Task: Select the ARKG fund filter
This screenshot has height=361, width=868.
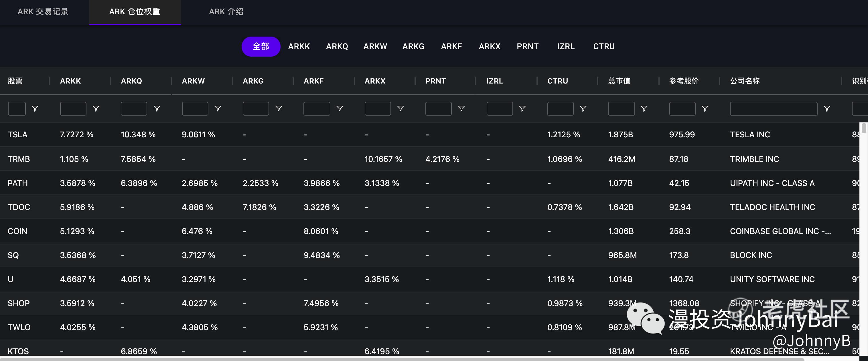Action: pos(413,46)
